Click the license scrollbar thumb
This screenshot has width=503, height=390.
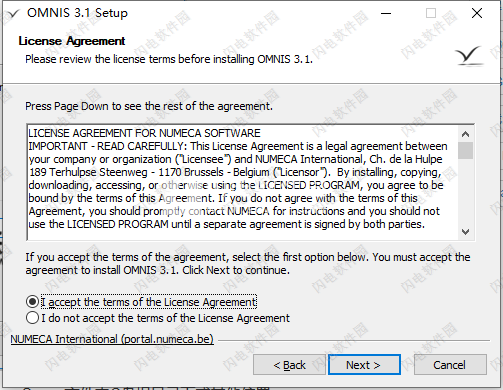point(465,150)
